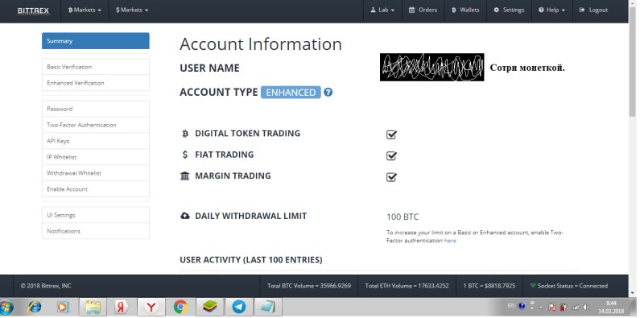The width and height of the screenshot is (644, 318).
Task: Open BlueStacks icon in taskbar
Action: pos(210,307)
